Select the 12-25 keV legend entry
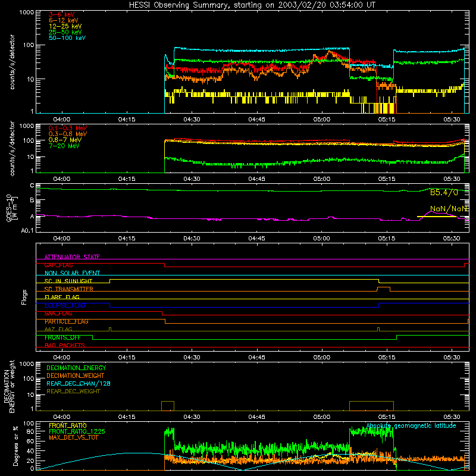476x476 pixels. (65, 26)
